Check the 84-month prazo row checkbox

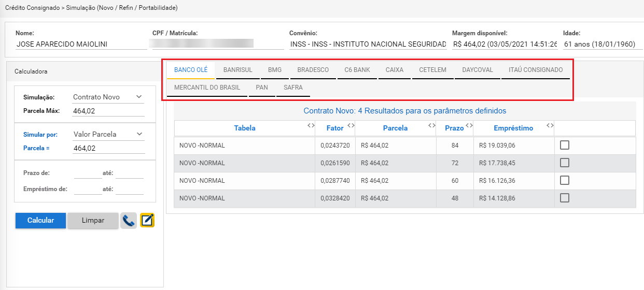coord(565,145)
